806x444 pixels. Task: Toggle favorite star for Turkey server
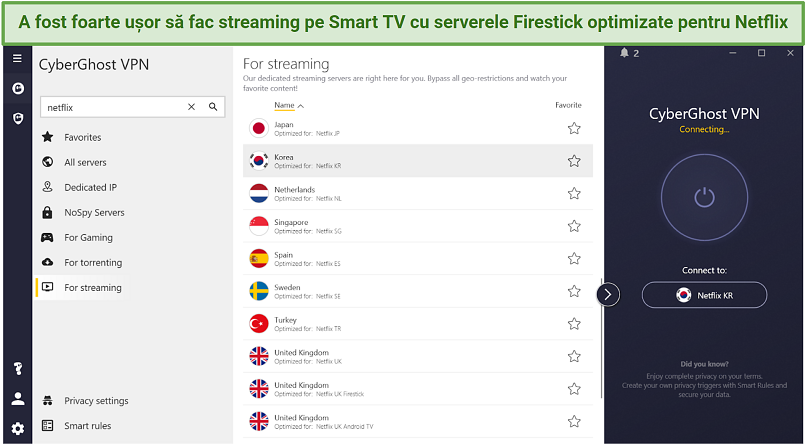point(574,324)
